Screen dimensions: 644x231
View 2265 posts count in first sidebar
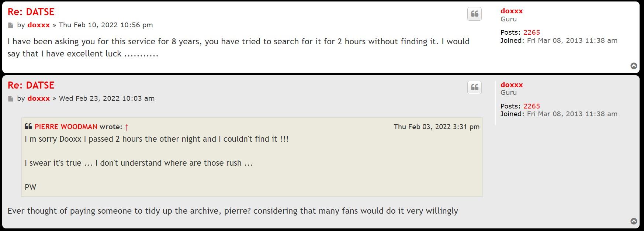(x=532, y=32)
